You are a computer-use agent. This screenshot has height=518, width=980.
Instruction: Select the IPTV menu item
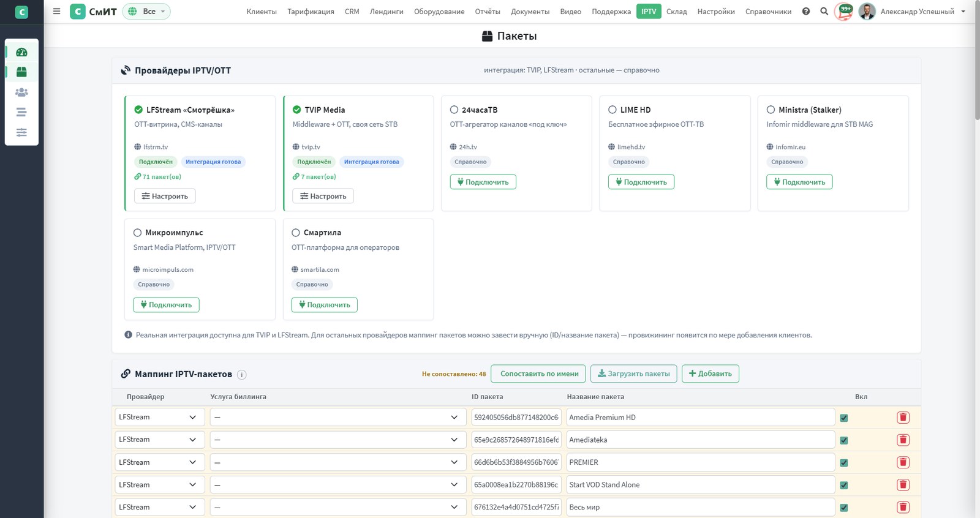pos(649,12)
